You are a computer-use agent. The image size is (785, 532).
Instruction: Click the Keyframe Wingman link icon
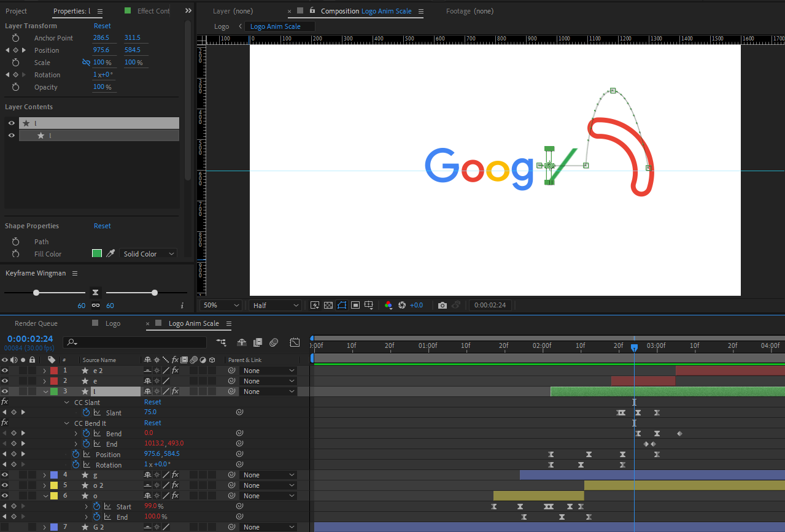95,305
